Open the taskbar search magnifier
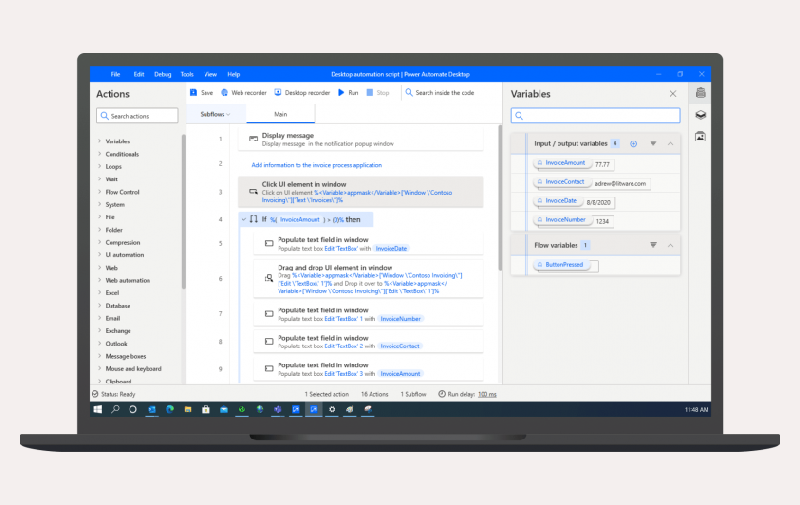The width and height of the screenshot is (800, 505). point(115,409)
